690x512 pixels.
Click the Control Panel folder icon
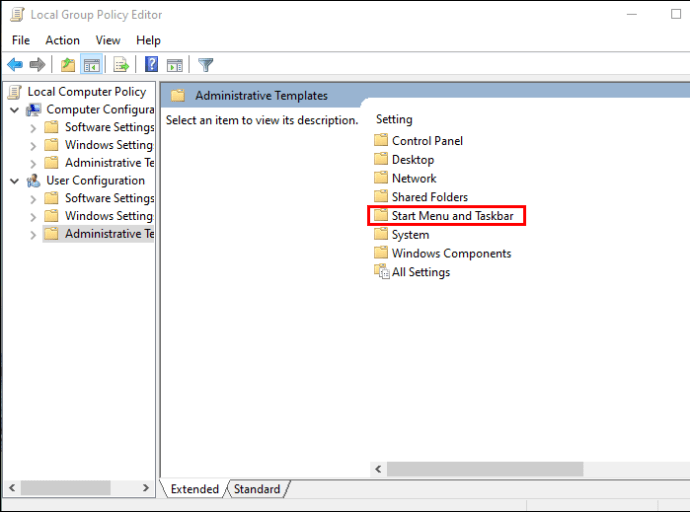click(x=381, y=140)
